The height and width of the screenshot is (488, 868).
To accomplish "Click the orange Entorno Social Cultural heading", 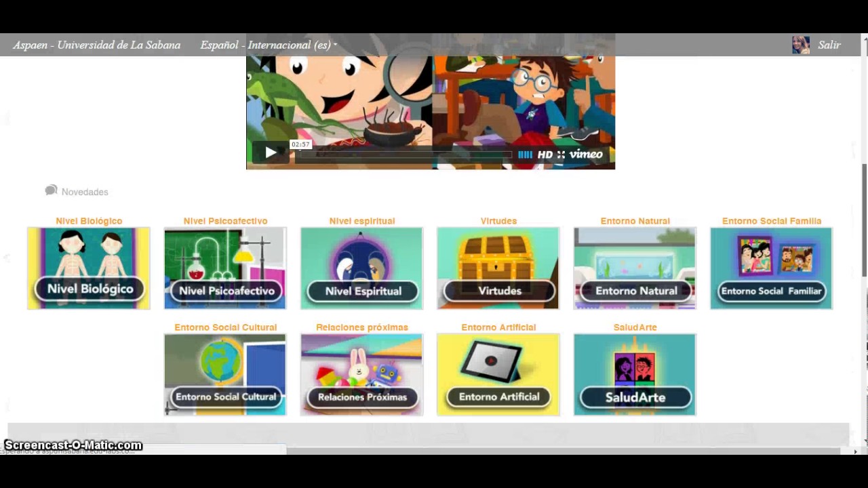I will coord(225,327).
